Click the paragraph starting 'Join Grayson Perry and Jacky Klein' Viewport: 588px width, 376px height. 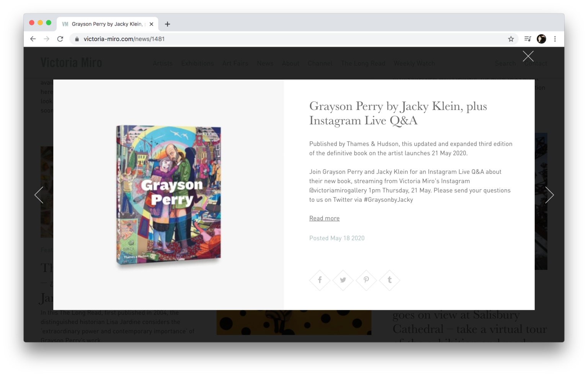coord(410,186)
